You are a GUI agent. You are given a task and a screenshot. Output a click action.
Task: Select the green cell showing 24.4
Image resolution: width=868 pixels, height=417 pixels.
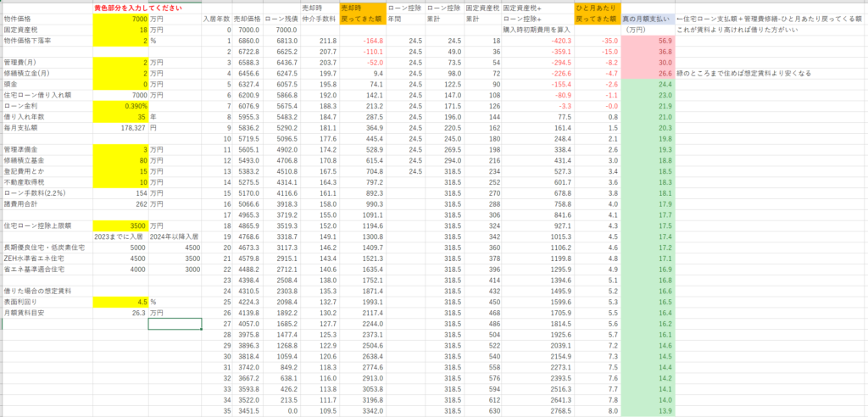tap(648, 84)
